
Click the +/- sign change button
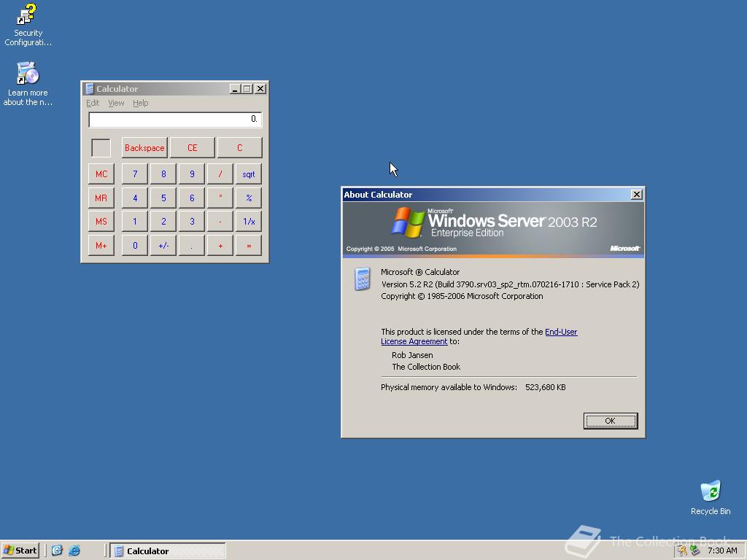coord(163,246)
